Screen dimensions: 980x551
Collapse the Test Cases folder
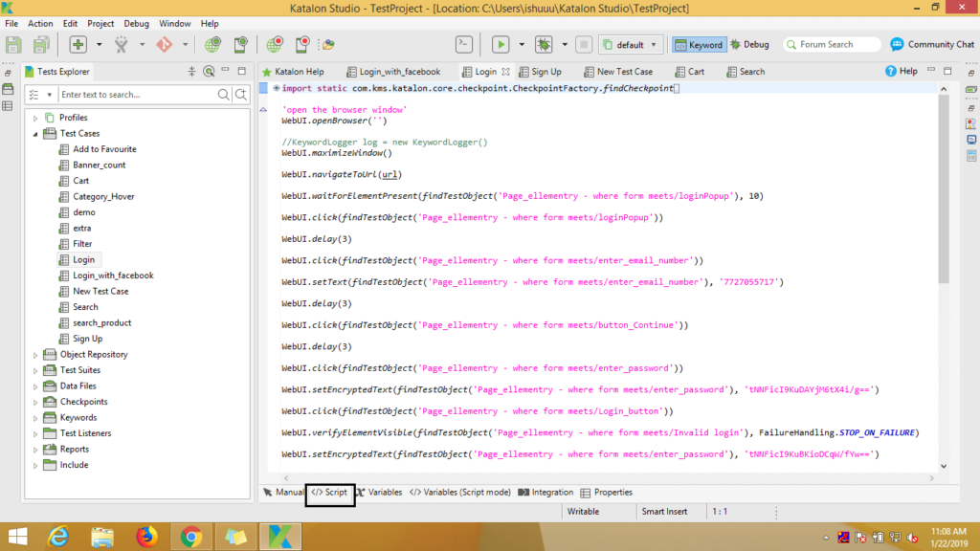tap(35, 134)
